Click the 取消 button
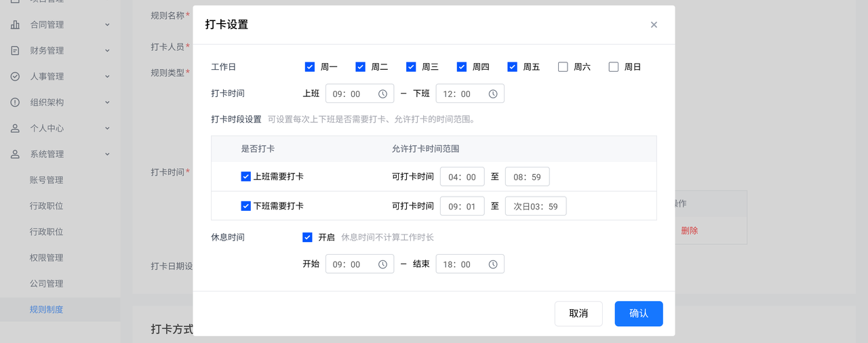 pyautogui.click(x=578, y=314)
